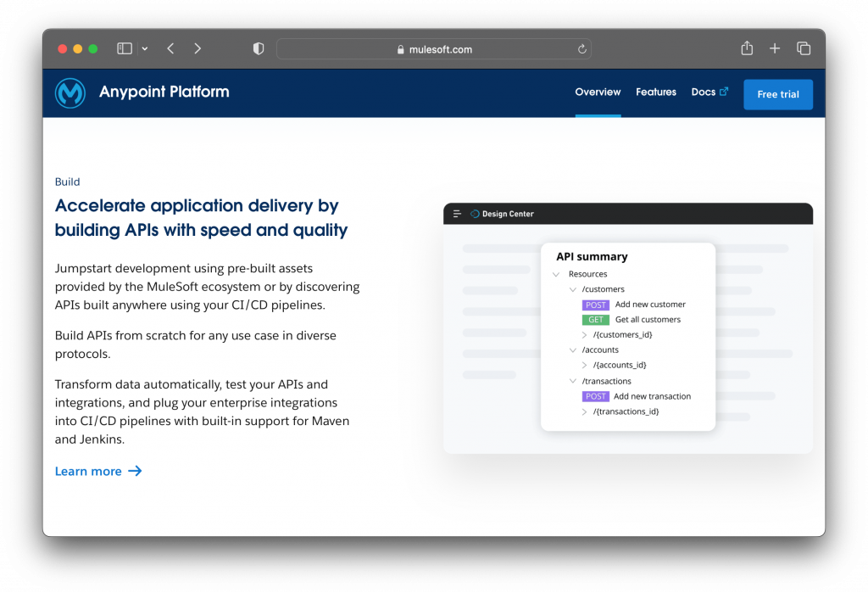Screen dimensions: 868x593
Task: Expand the /{customers_id} node
Action: click(x=584, y=335)
